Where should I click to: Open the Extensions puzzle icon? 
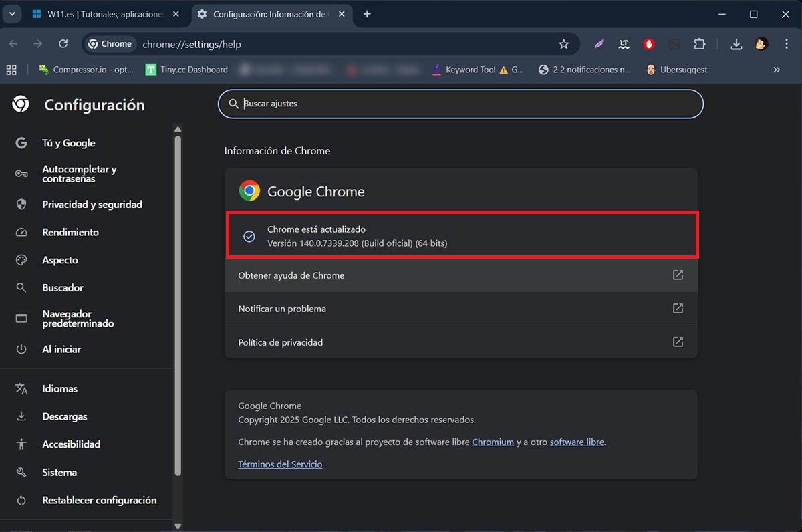[x=699, y=44]
